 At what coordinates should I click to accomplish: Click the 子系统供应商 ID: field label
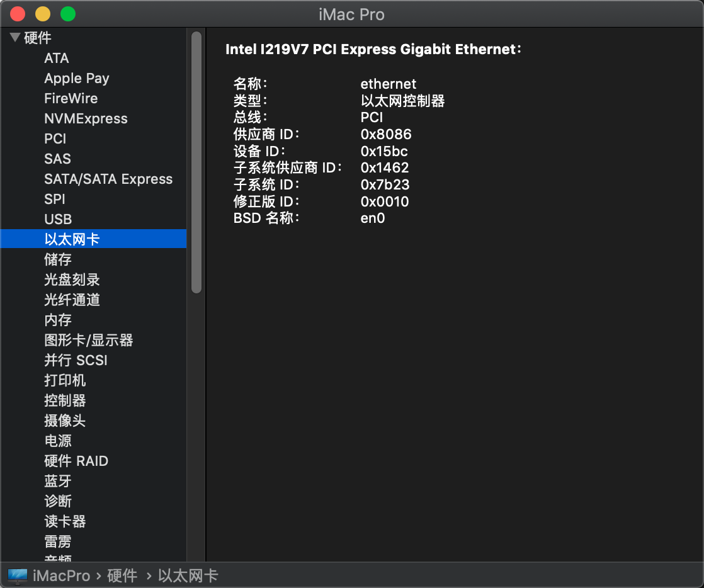point(288,168)
